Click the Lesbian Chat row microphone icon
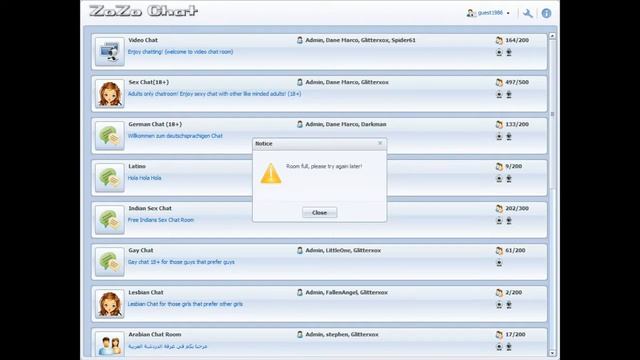Screen dimensions: 640x360 click(509, 304)
